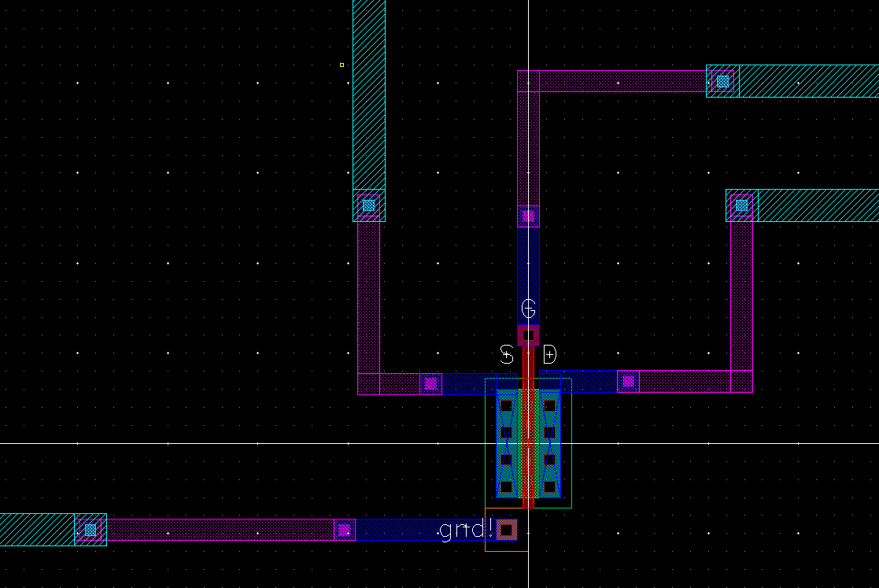The height and width of the screenshot is (588, 879).
Task: Select the blue gnd! horizontal metal wire
Action: pos(426,530)
